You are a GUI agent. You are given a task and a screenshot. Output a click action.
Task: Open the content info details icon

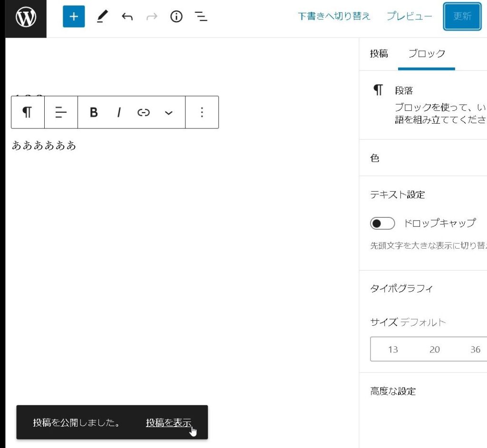[176, 17]
